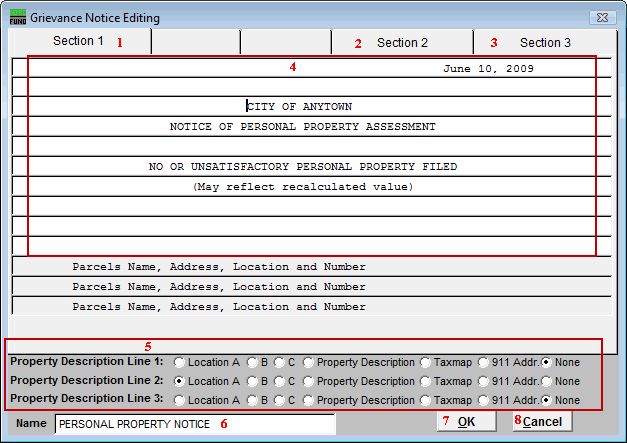Select the Section 3 tab
This screenshot has width=627, height=443.
tap(545, 43)
